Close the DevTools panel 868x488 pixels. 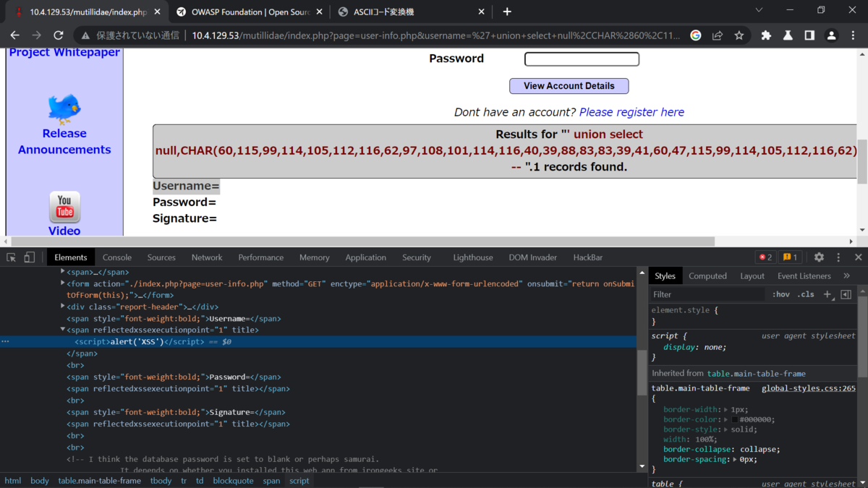[858, 257]
